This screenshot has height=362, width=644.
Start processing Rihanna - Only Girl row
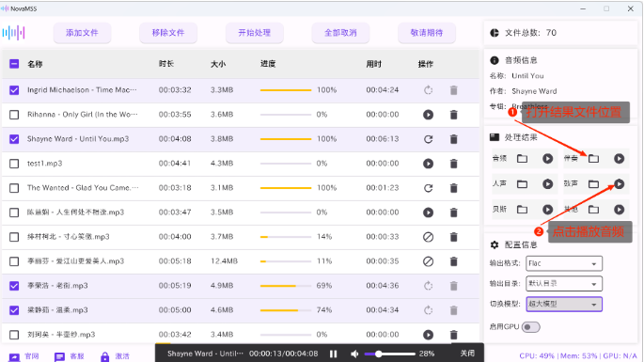[428, 115]
